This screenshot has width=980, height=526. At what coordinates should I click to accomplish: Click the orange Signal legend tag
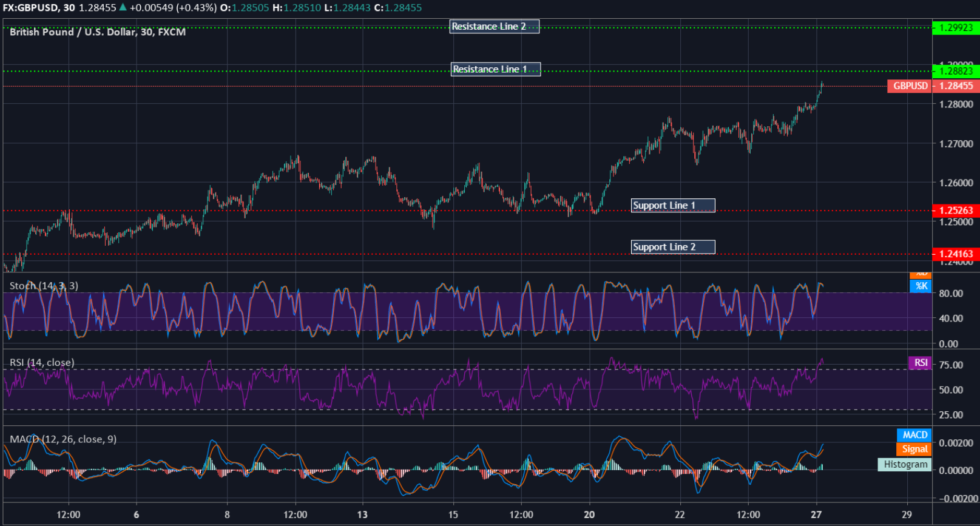914,450
